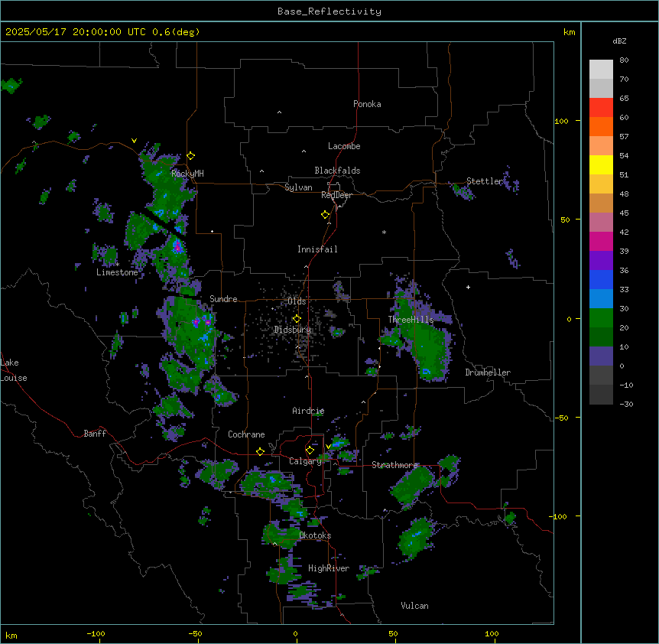
Task: Click the Blackfalds label on the map
Action: click(x=337, y=171)
